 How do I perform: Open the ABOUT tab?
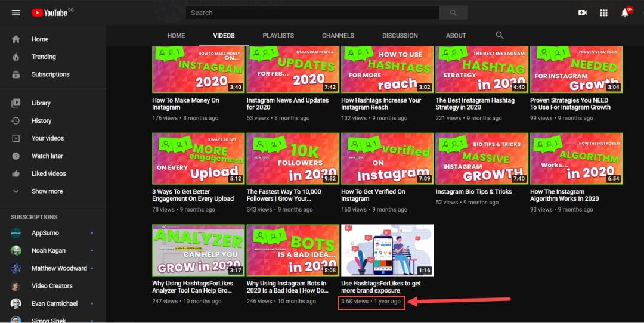[456, 35]
